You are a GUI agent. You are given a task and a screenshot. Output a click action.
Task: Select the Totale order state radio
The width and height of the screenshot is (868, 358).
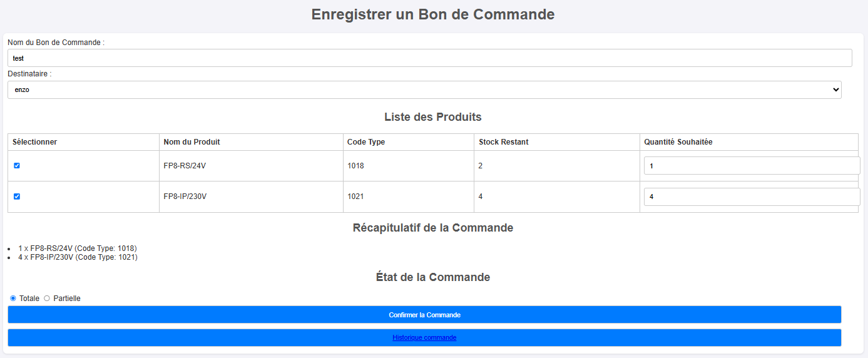click(x=13, y=299)
